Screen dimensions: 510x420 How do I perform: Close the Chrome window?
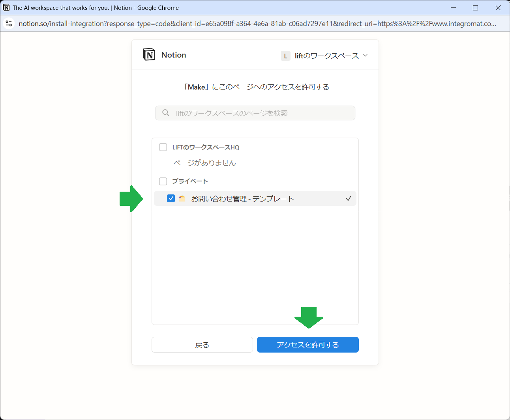tap(498, 8)
